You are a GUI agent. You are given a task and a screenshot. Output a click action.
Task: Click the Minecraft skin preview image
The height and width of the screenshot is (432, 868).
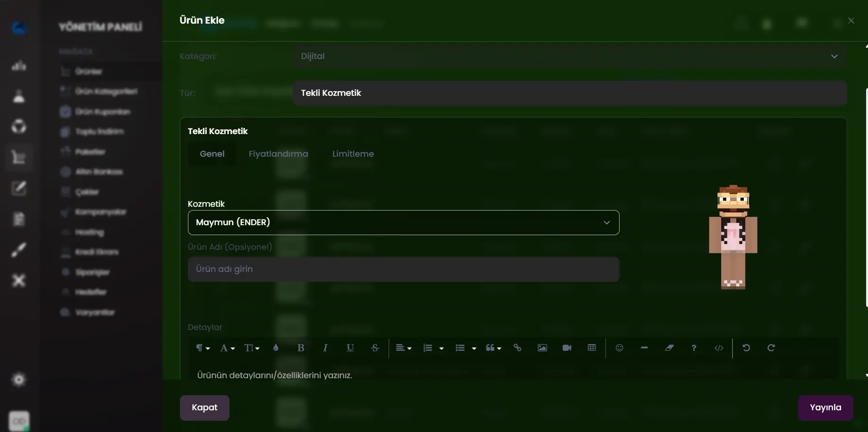tap(733, 237)
